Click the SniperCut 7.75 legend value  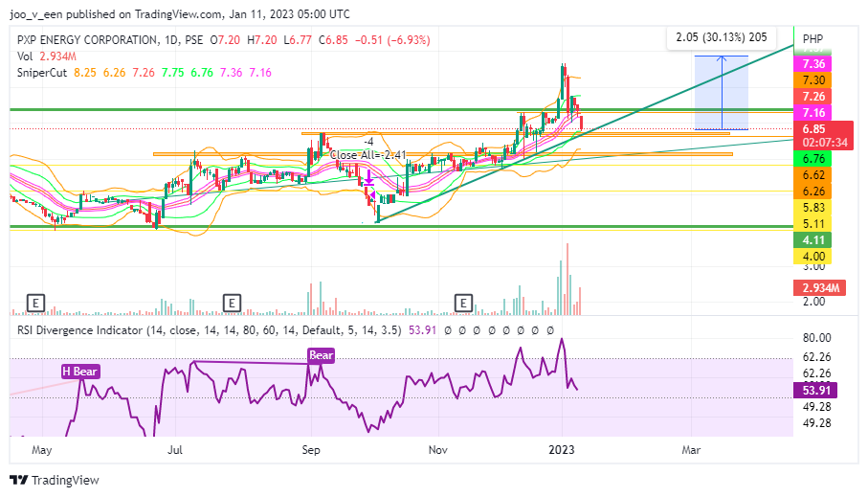click(172, 73)
